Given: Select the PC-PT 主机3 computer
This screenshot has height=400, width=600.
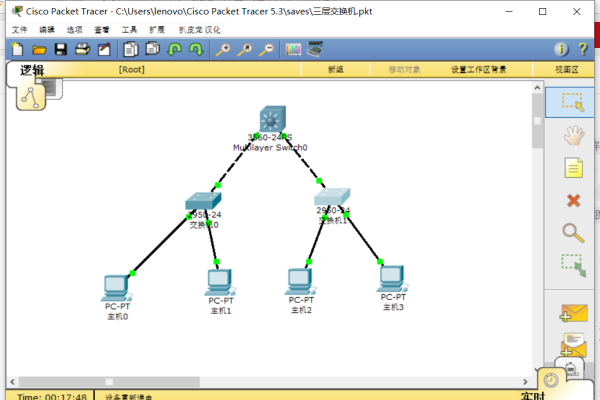Looking at the screenshot, I should (x=393, y=279).
